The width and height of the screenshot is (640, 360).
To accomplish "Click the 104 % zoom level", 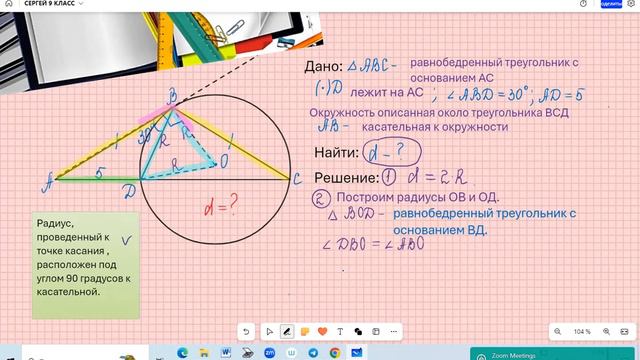I will coord(582,331).
